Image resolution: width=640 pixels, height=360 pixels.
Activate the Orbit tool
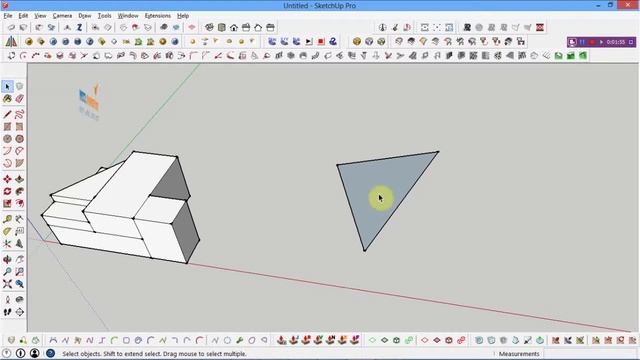tap(7, 259)
